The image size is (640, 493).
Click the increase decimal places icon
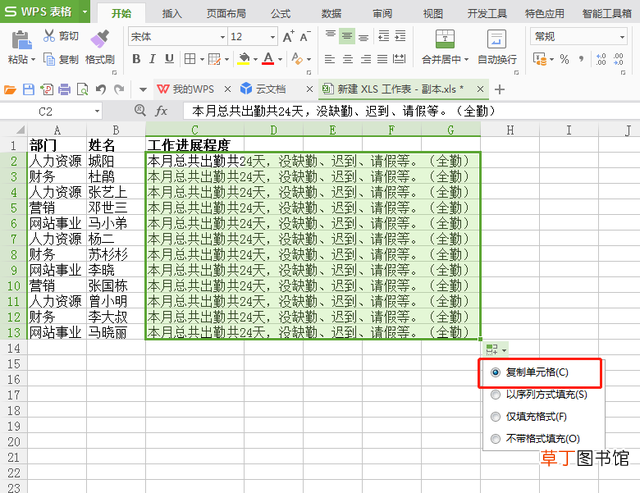[x=601, y=59]
